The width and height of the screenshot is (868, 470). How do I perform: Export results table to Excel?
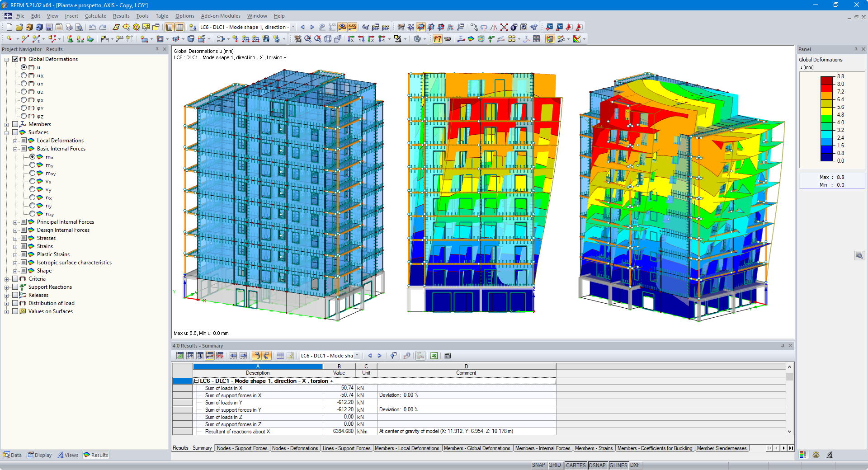point(433,356)
